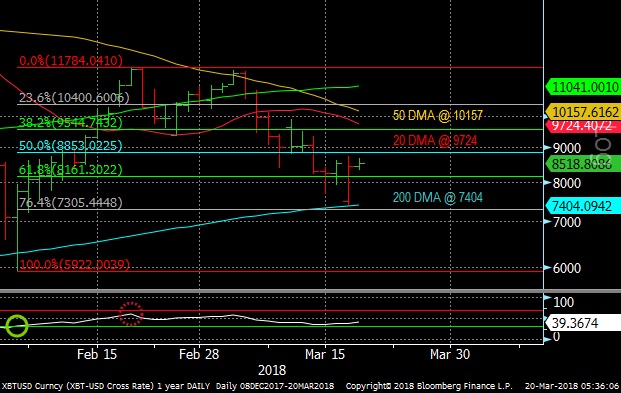Screen dimensions: 621x393
Task: Select the 76.4%(7305.4448) retracement label
Action: coord(70,203)
